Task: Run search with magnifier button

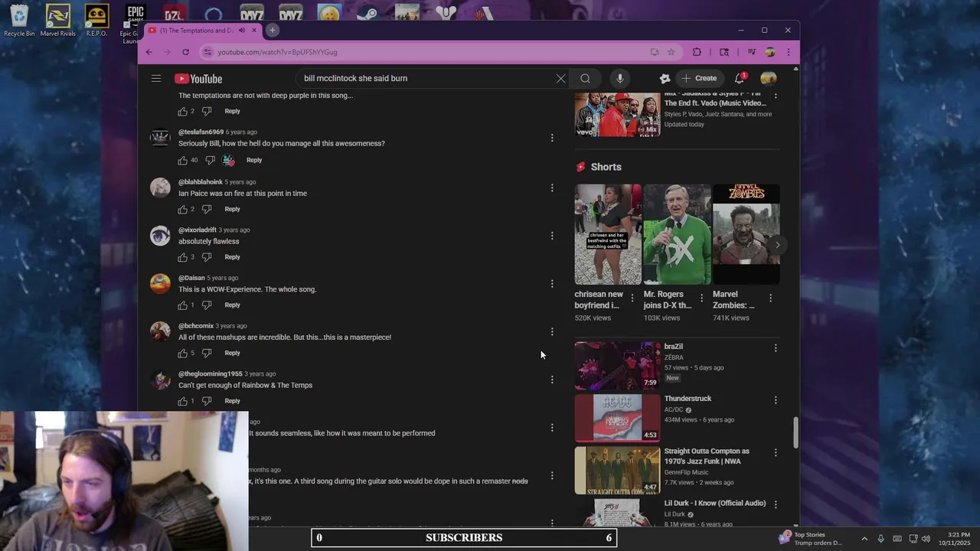Action: point(585,78)
